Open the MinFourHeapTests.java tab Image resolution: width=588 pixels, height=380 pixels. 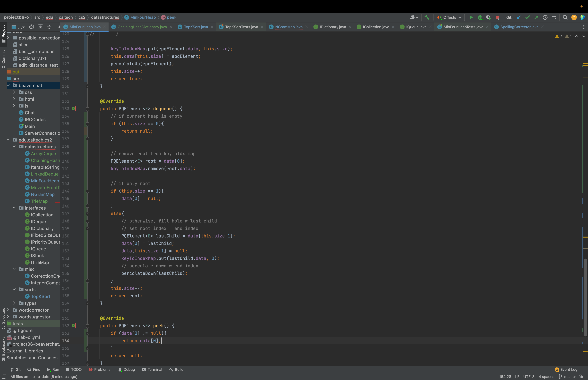[x=463, y=27]
